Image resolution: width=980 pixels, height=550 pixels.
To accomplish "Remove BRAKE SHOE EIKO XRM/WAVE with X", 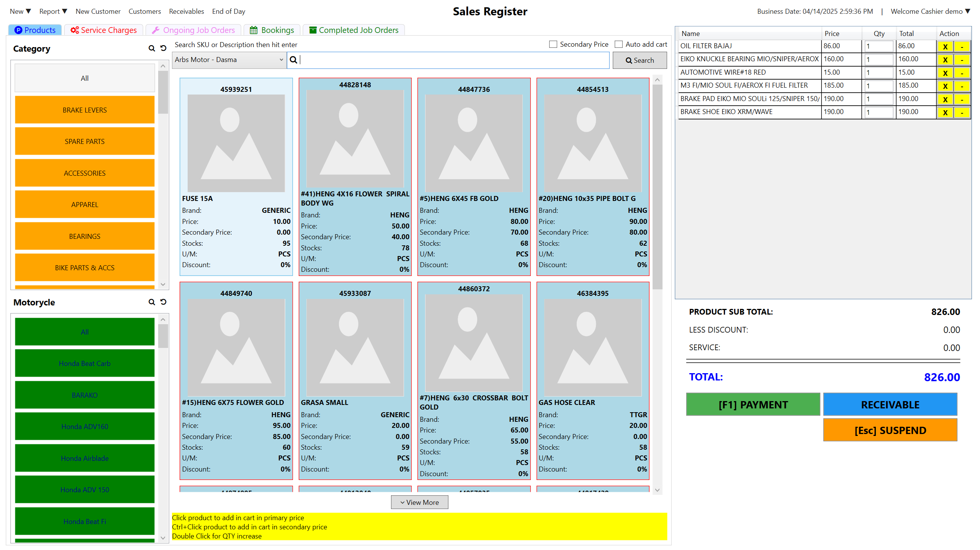I will [945, 112].
